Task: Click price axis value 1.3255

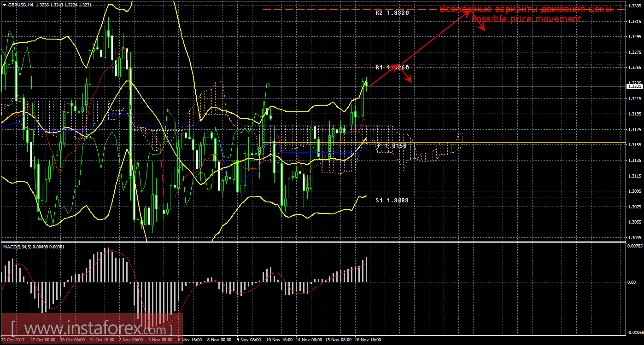Action: pyautogui.click(x=634, y=68)
